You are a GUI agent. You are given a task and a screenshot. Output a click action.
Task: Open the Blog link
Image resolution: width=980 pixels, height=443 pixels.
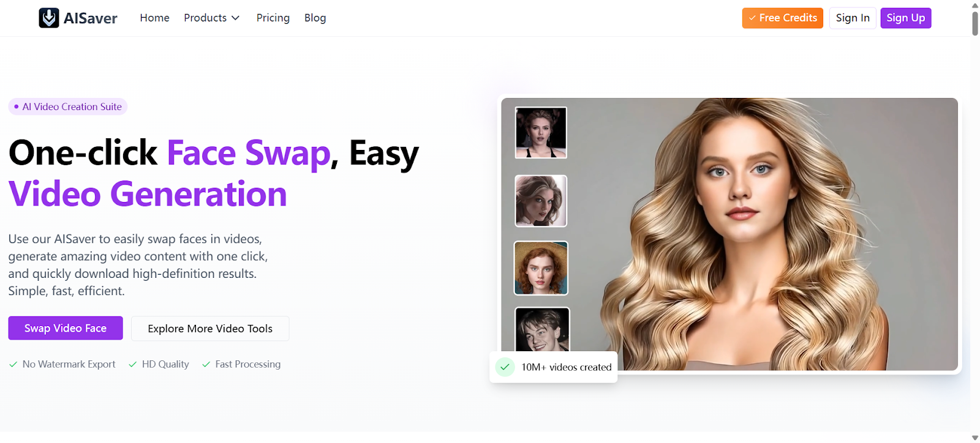coord(315,18)
